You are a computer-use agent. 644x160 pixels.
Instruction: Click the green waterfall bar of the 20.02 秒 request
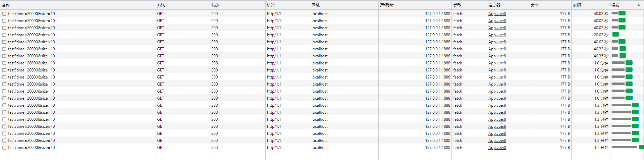click(615, 35)
